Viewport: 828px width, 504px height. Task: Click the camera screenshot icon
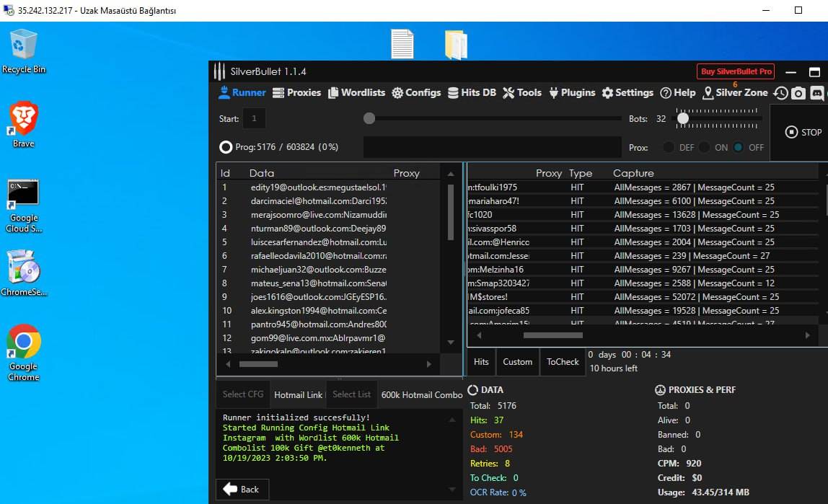click(x=798, y=93)
